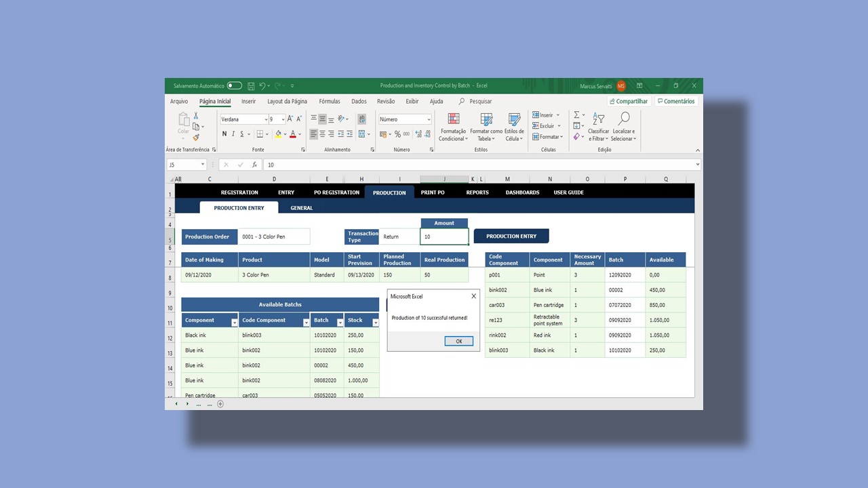Click the center text icon

pos(323,134)
